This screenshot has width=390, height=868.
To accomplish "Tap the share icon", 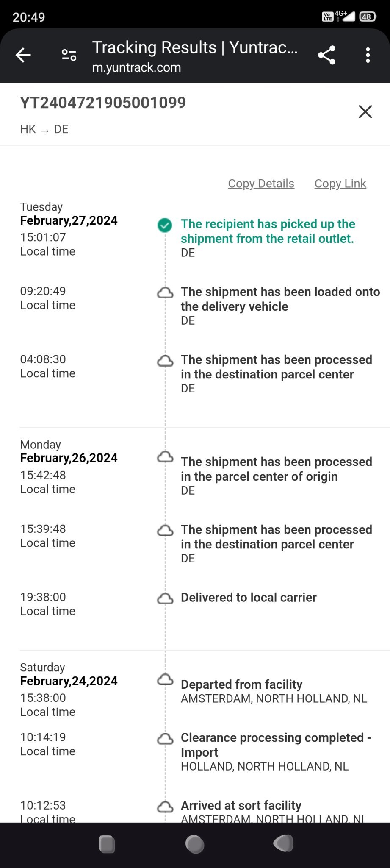I will pyautogui.click(x=326, y=55).
